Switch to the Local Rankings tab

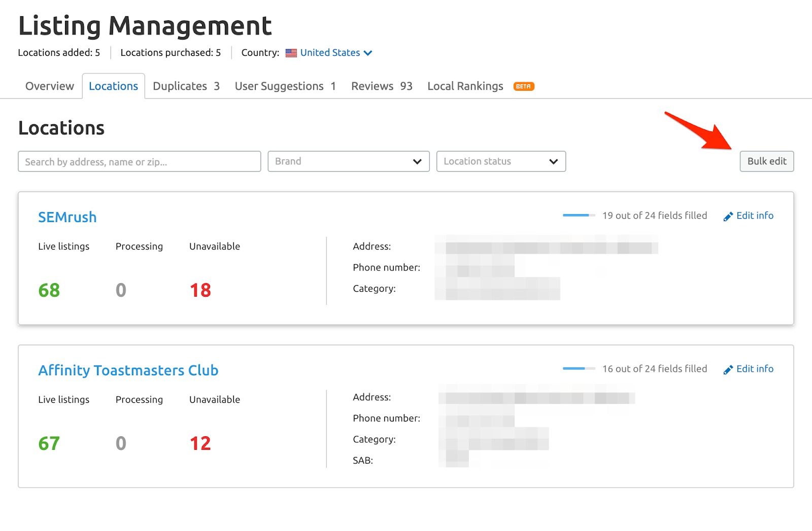coord(465,86)
